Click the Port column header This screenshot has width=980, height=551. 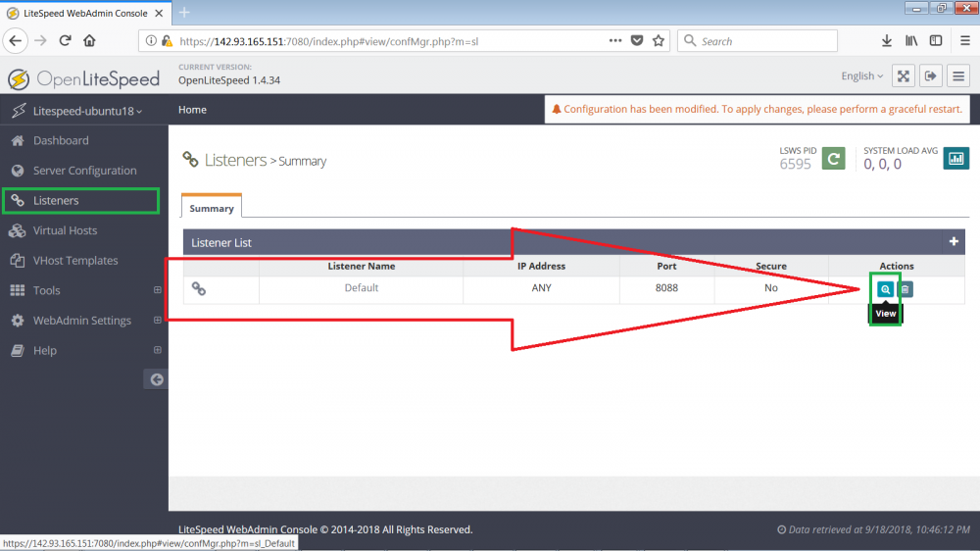pyautogui.click(x=666, y=266)
